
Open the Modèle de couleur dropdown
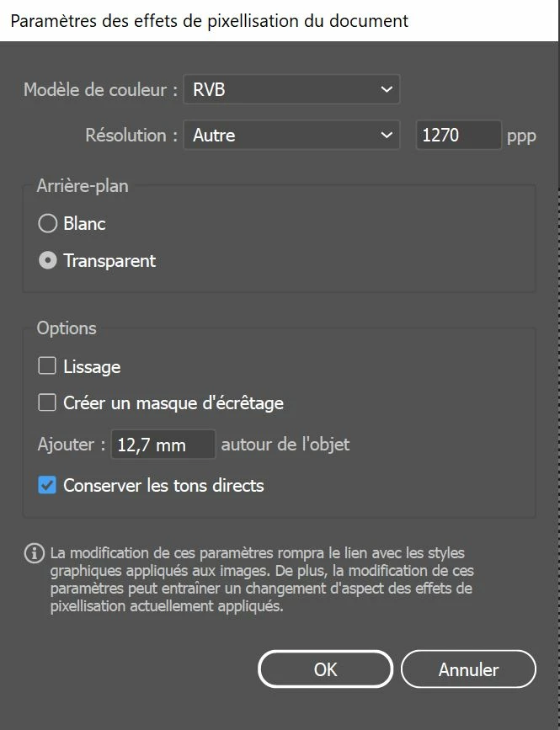coord(291,89)
